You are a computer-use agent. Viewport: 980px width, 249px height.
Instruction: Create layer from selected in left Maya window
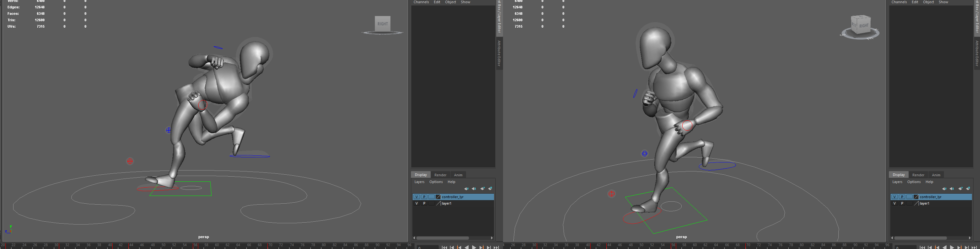coord(490,189)
